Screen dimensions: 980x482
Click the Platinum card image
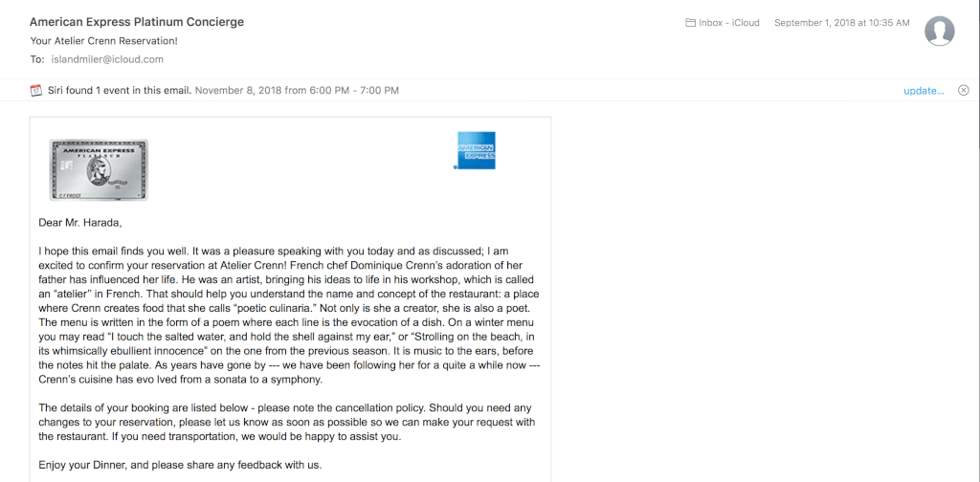pyautogui.click(x=99, y=170)
